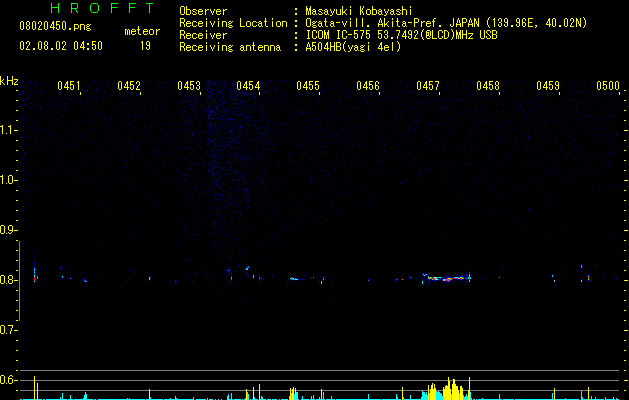Click the 0454 time marker

pyautogui.click(x=248, y=86)
